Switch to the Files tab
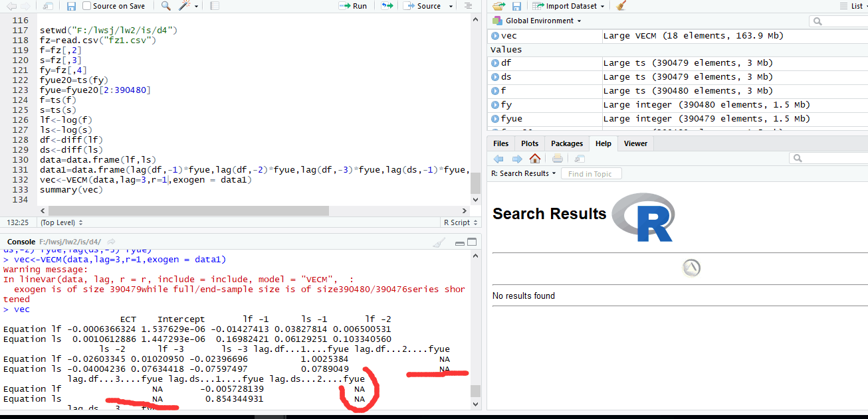Screen dimensions: 868x419 pyautogui.click(x=501, y=143)
